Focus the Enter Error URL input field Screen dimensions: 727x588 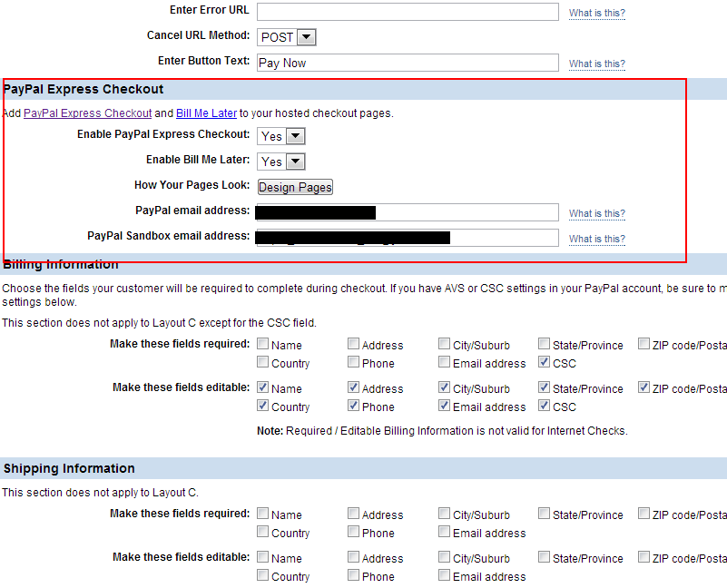coord(408,12)
